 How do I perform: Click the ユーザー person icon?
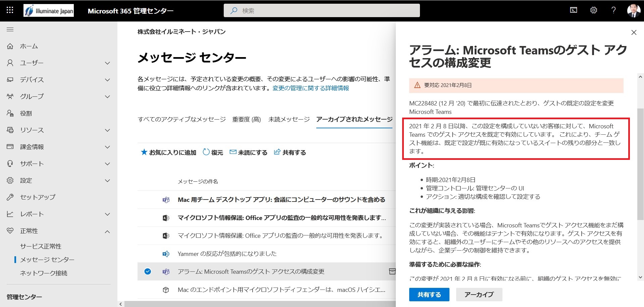10,63
